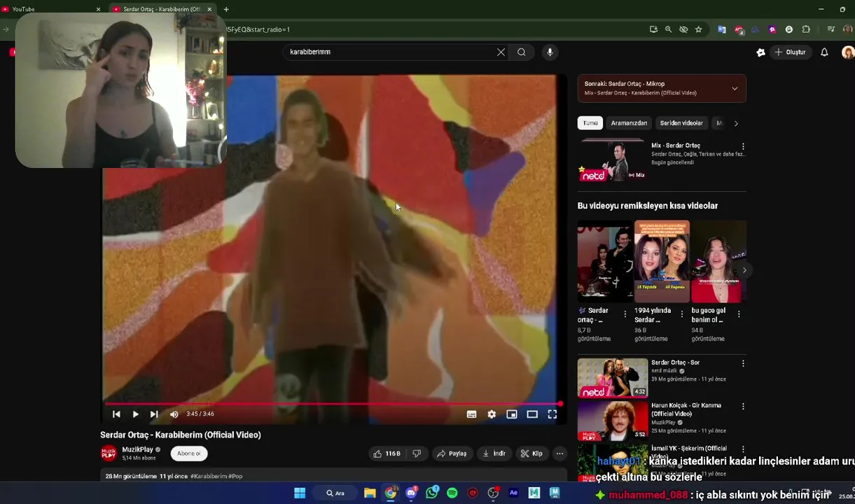Toggle subtitles in the video player

tap(471, 414)
